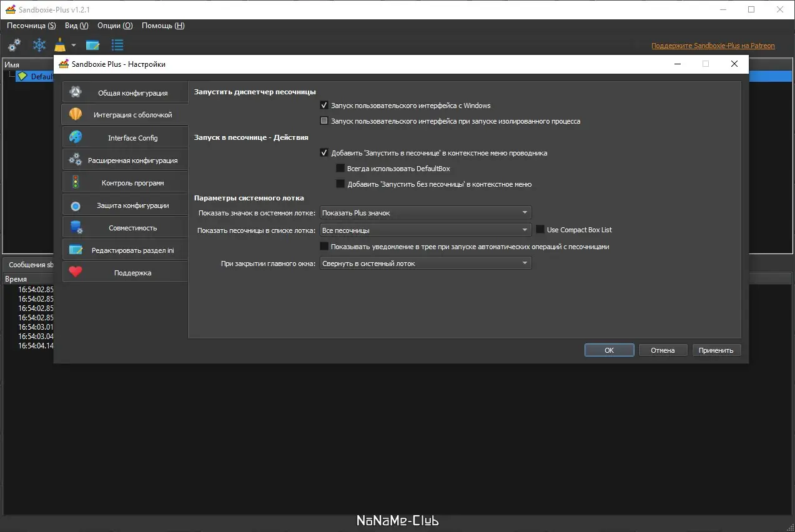Toggle Use Compact Box List checkbox

(540, 230)
